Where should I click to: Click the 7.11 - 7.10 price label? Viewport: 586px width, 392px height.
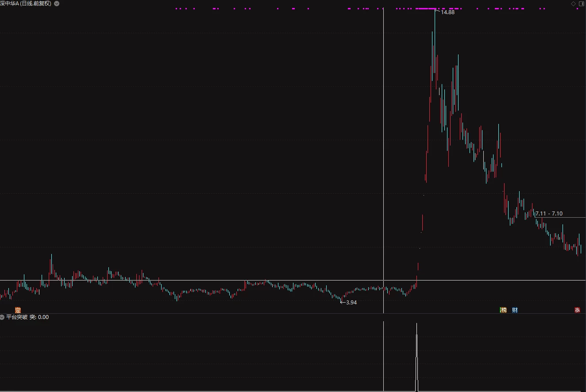(549, 214)
